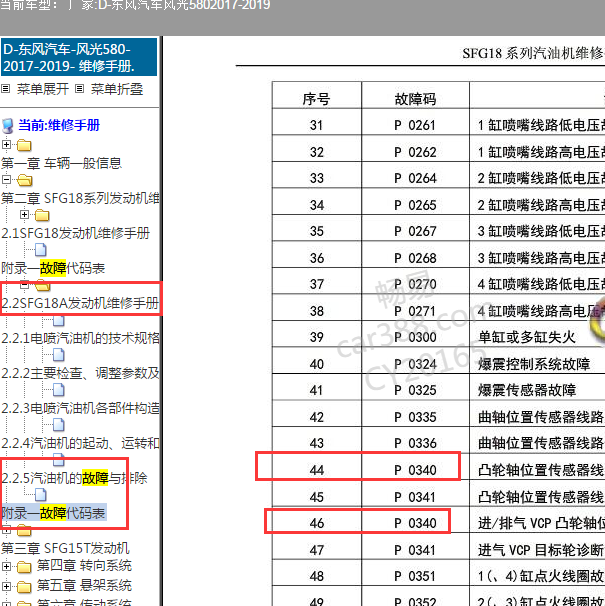Viewport: 605px width, 606px height.
Task: Open the first 附录一故障代码表 under section 2.1
Action: [x=53, y=268]
